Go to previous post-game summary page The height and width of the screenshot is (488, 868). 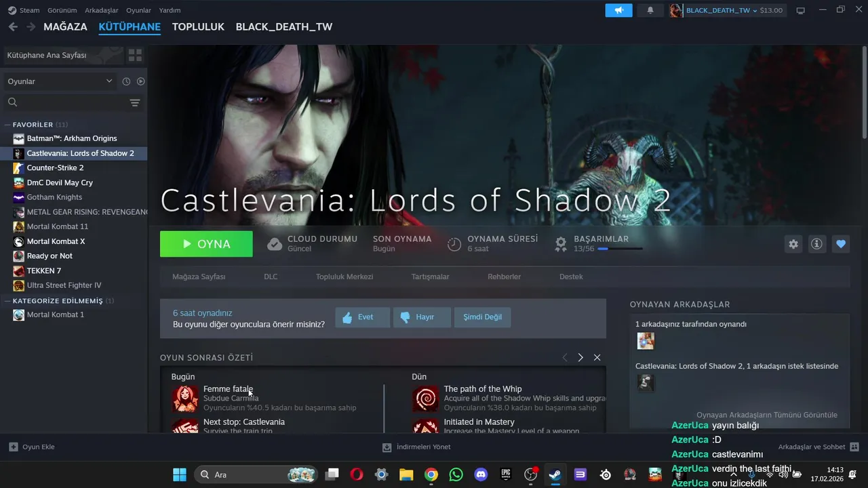[x=565, y=357]
